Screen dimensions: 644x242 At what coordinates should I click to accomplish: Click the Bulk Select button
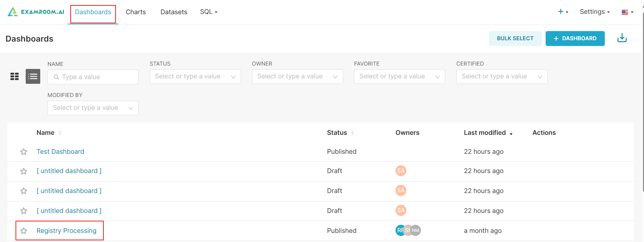click(x=515, y=38)
